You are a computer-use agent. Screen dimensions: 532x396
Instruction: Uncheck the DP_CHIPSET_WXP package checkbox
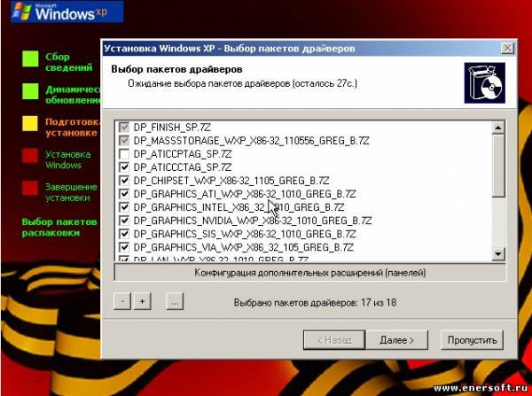click(x=124, y=181)
